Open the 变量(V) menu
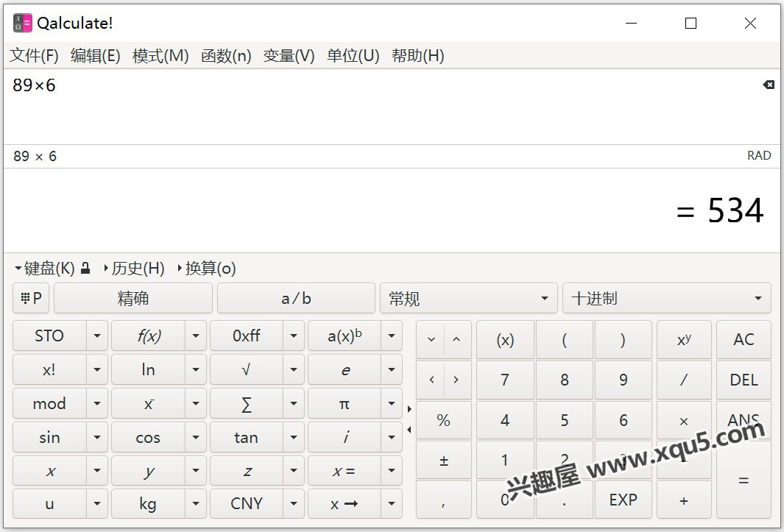This screenshot has width=784, height=532. pos(289,55)
